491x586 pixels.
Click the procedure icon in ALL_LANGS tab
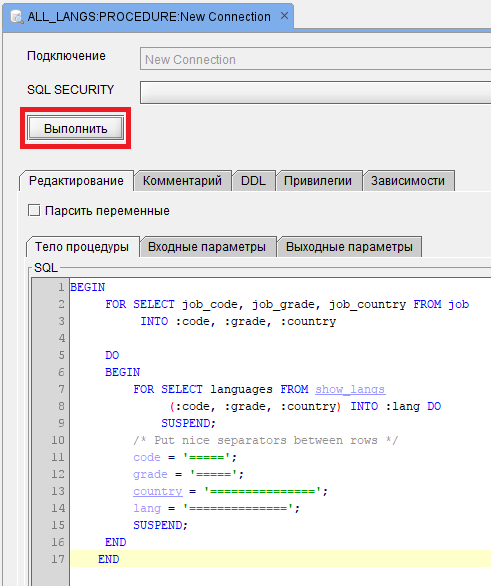tap(17, 17)
